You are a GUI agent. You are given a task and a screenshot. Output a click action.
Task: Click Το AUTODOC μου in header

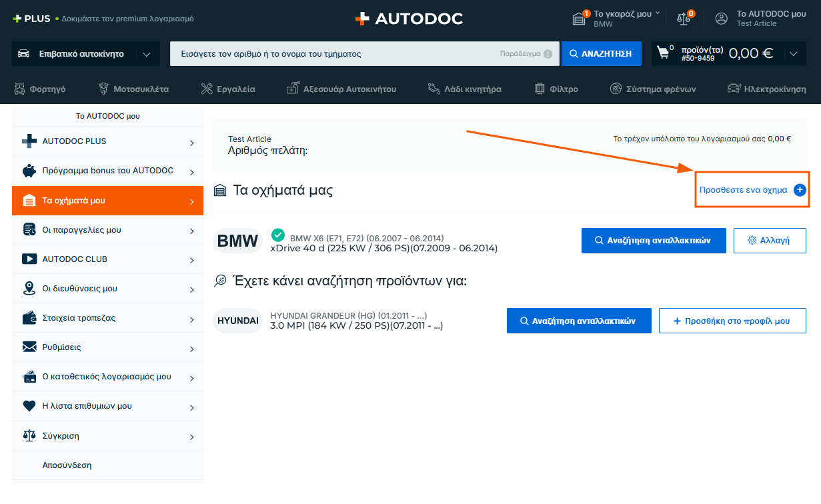pyautogui.click(x=771, y=13)
